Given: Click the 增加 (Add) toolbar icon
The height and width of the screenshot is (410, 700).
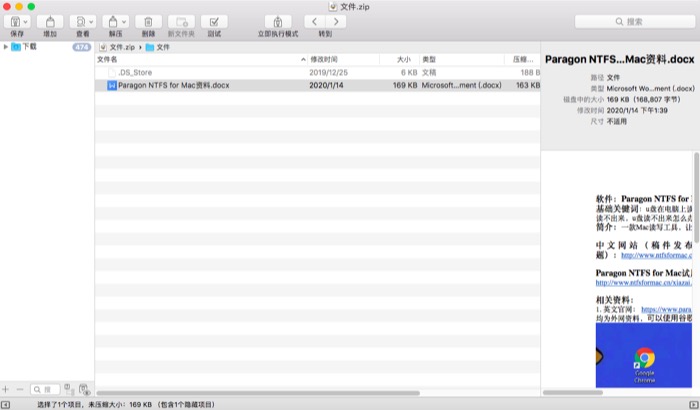Looking at the screenshot, I should pyautogui.click(x=50, y=21).
